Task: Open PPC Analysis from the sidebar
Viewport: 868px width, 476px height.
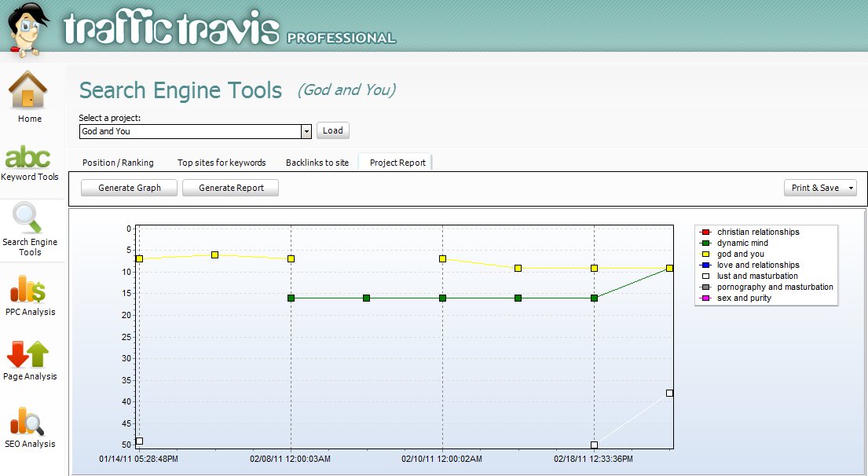Action: (x=29, y=289)
